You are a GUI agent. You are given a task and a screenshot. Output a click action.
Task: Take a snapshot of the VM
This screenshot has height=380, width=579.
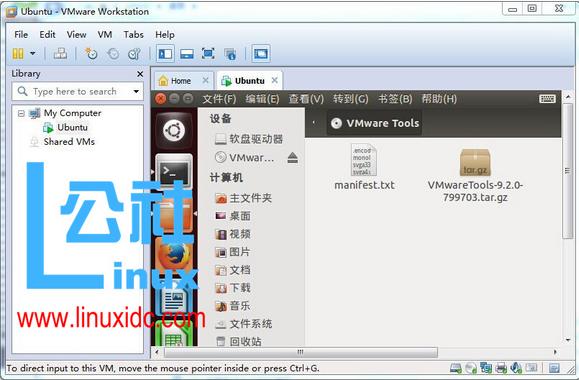pos(91,54)
